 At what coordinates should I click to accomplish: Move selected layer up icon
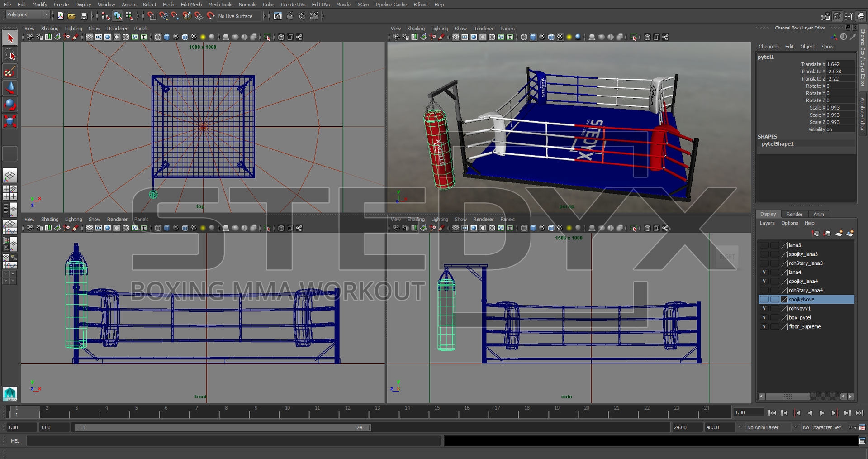816,233
